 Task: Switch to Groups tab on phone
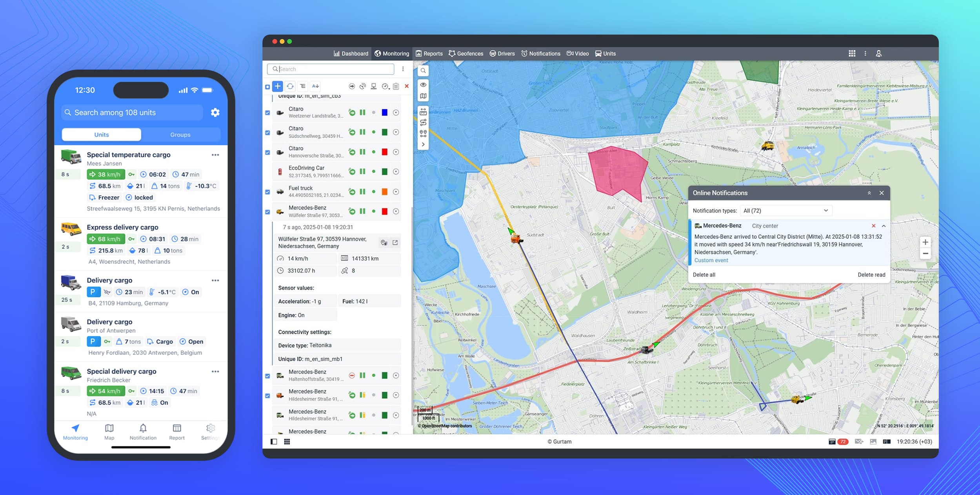click(180, 135)
